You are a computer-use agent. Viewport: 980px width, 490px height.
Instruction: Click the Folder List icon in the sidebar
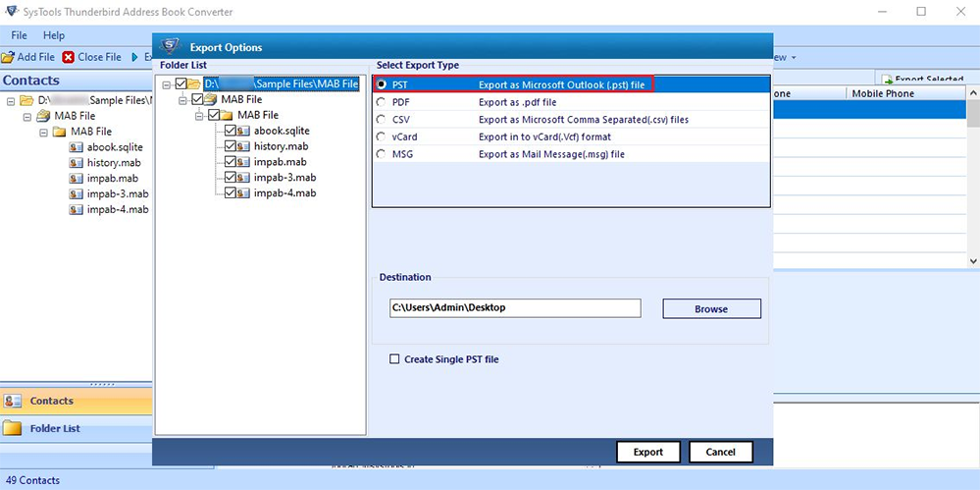[x=13, y=428]
